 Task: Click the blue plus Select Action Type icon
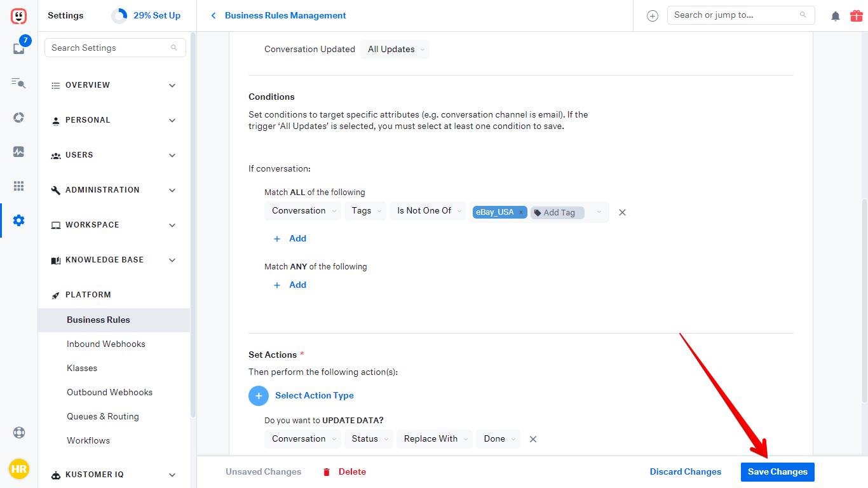[259, 396]
